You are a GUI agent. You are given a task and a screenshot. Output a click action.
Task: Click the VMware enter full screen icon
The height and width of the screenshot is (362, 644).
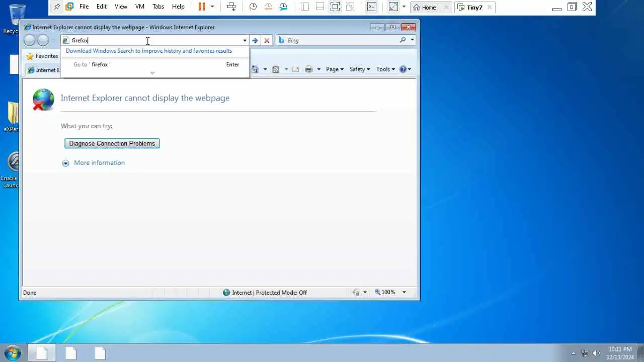pos(335,7)
